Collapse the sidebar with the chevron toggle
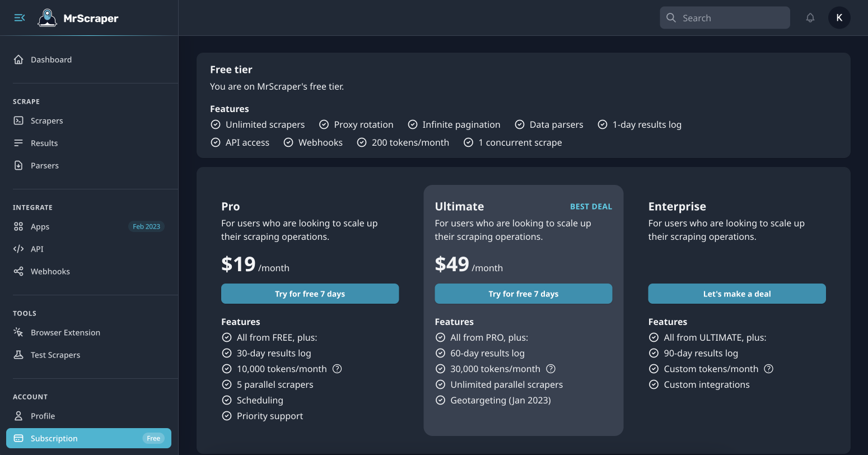The width and height of the screenshot is (868, 455). 19,17
